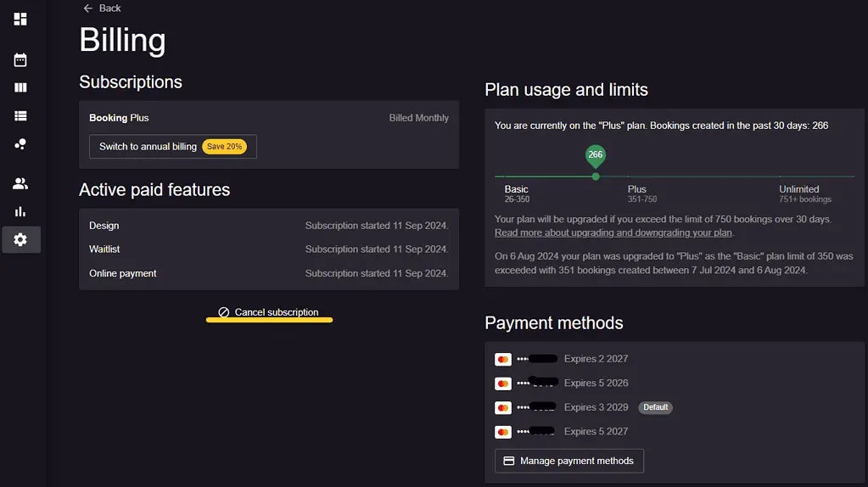The width and height of the screenshot is (868, 487).
Task: Click the Online payment feature row
Action: tap(269, 273)
